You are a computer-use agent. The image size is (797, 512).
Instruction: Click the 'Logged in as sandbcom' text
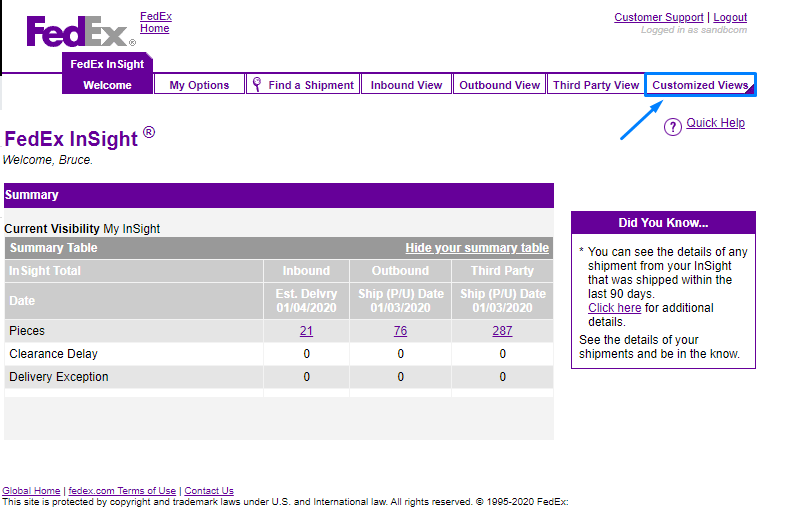(x=694, y=30)
